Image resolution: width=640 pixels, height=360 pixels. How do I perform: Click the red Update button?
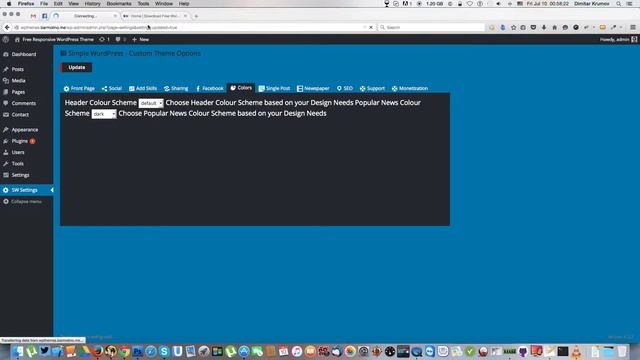coord(76,67)
